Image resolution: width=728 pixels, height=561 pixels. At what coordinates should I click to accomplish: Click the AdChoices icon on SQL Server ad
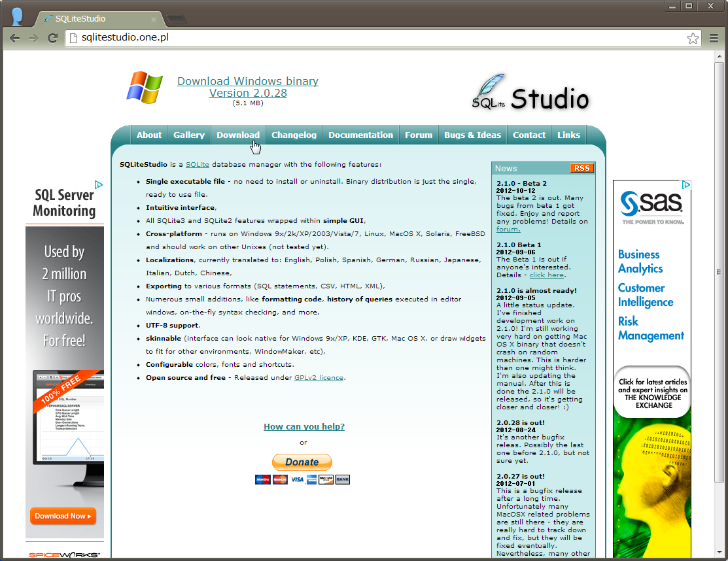point(98,184)
